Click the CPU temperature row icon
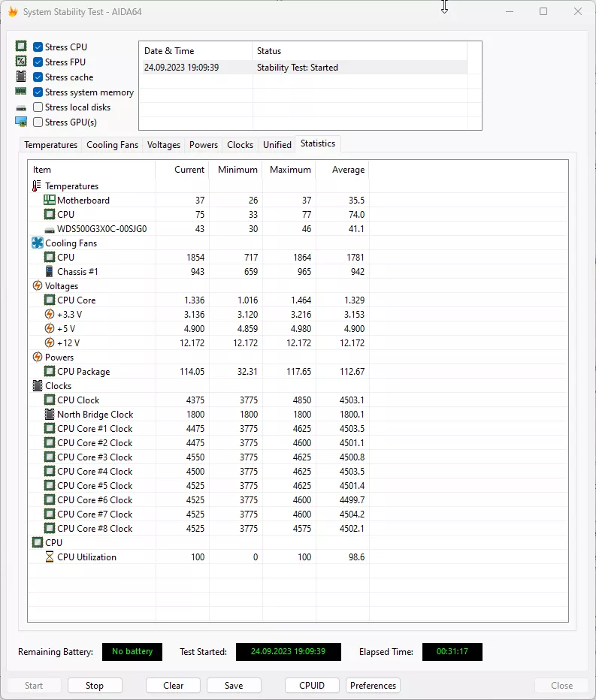 [x=50, y=214]
